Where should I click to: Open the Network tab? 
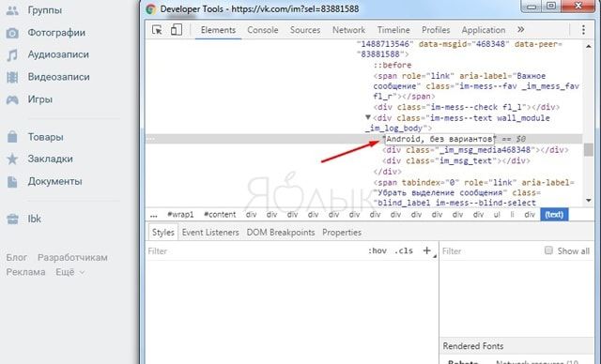point(348,30)
